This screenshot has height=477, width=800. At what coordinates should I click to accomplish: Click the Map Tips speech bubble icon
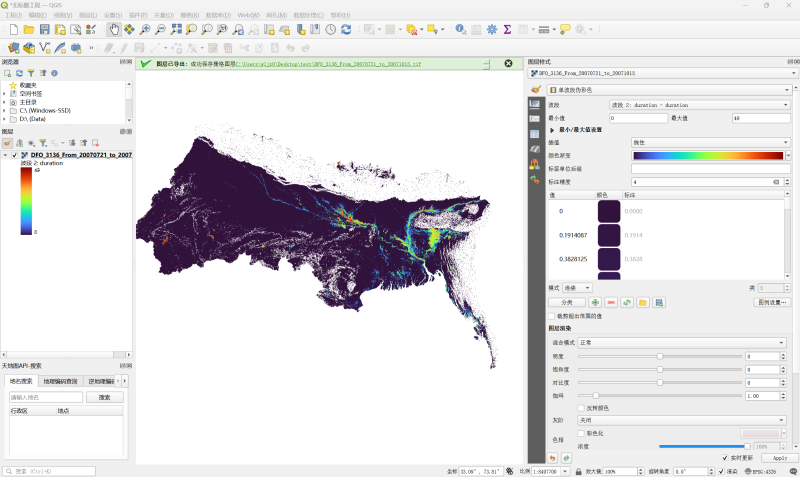coord(565,30)
